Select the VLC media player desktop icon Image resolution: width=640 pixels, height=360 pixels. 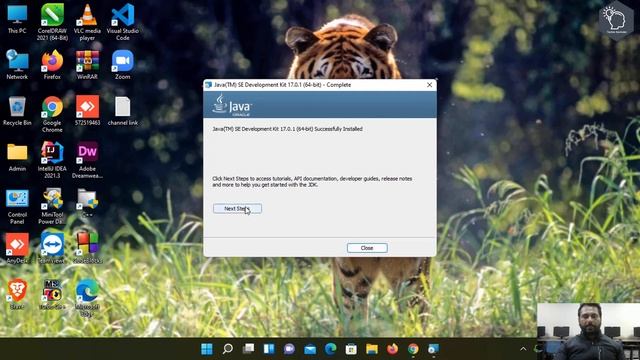87,22
